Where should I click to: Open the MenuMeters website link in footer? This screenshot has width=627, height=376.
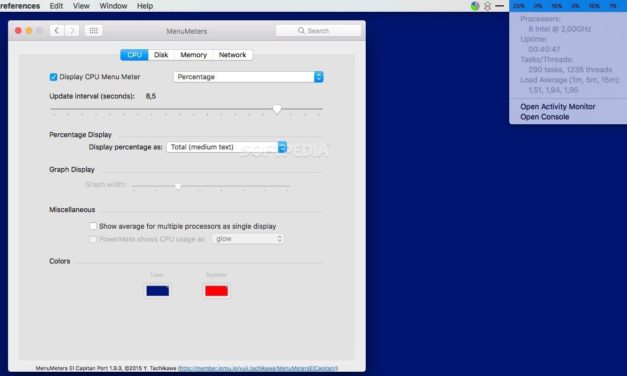pyautogui.click(x=258, y=368)
